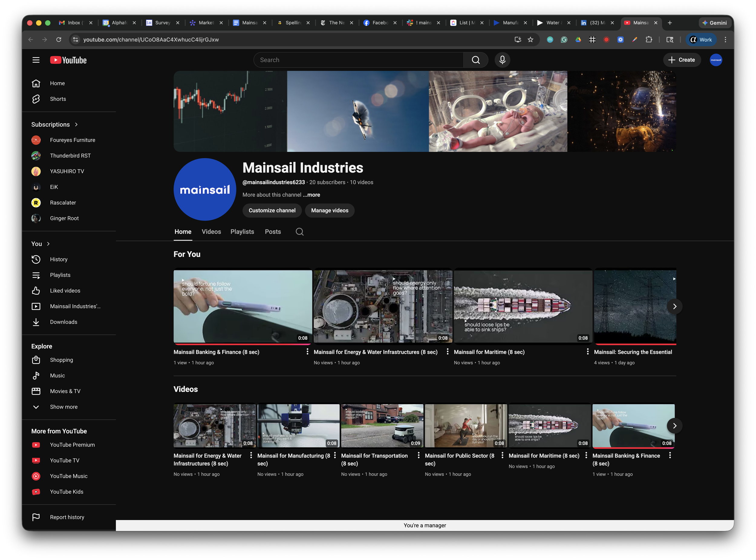Screen dimensions: 756x560
Task: Click the Create button
Action: pos(682,60)
